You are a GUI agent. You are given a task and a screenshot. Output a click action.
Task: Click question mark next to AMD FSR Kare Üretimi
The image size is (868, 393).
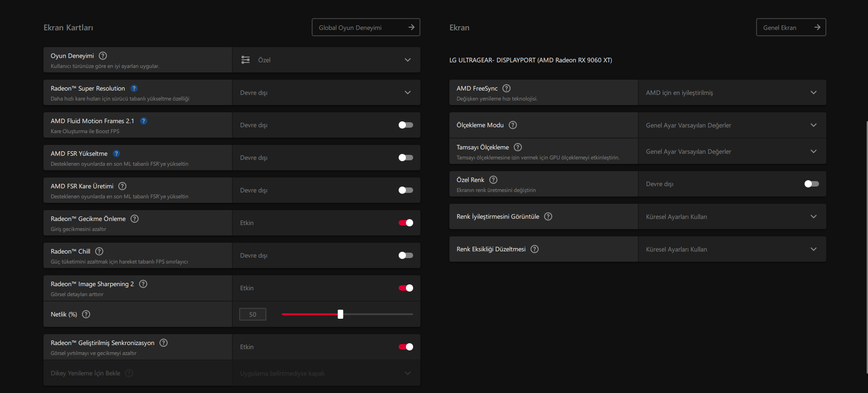[x=122, y=186]
